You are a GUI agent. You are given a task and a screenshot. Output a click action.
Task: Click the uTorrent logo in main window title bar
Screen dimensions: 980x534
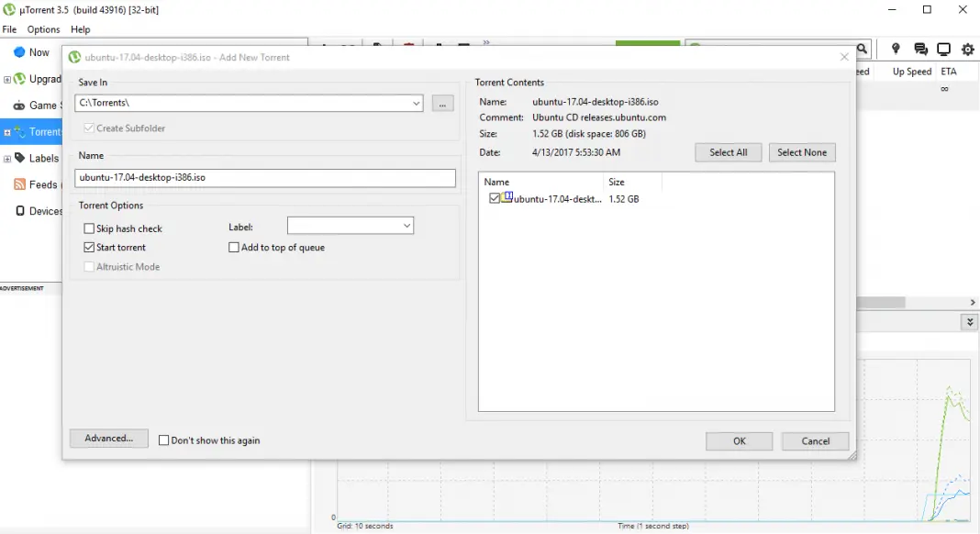click(x=9, y=9)
